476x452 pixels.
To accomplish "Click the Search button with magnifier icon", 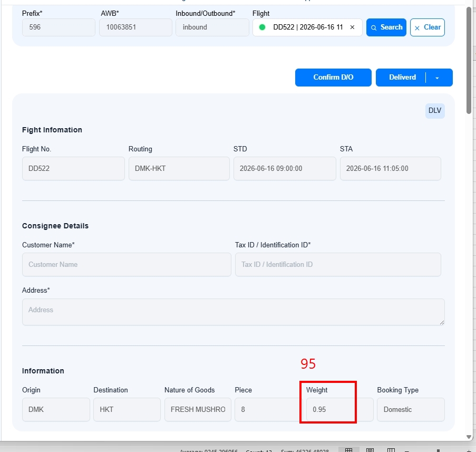I will (386, 27).
